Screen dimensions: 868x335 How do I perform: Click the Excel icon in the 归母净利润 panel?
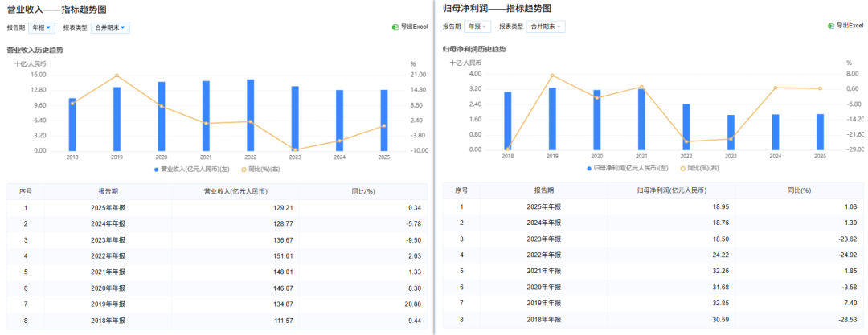point(831,26)
